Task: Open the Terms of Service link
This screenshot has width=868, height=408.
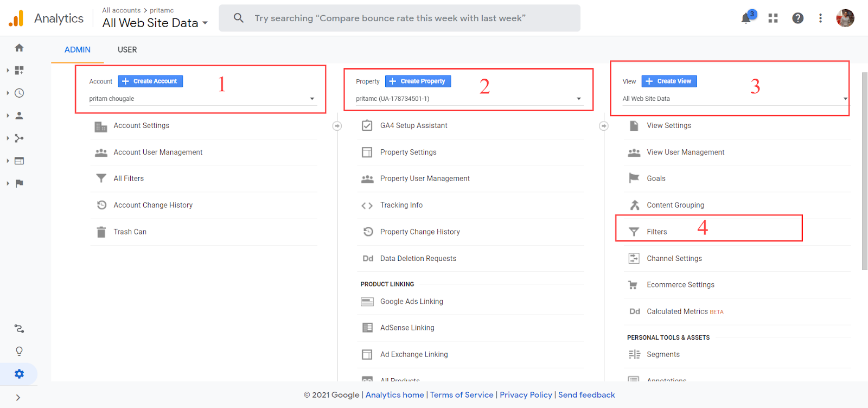Action: pos(462,395)
